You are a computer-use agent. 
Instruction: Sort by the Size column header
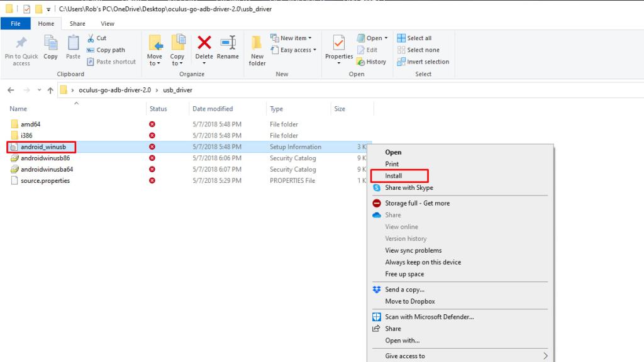340,109
